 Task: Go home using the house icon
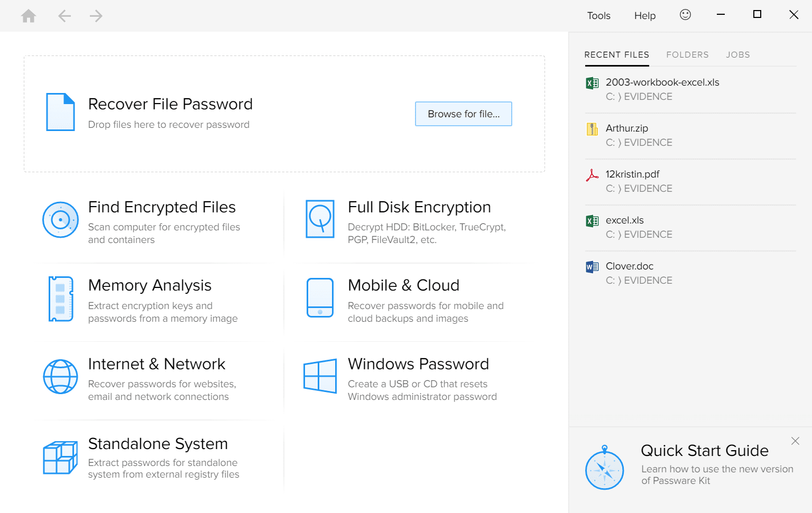[x=28, y=15]
